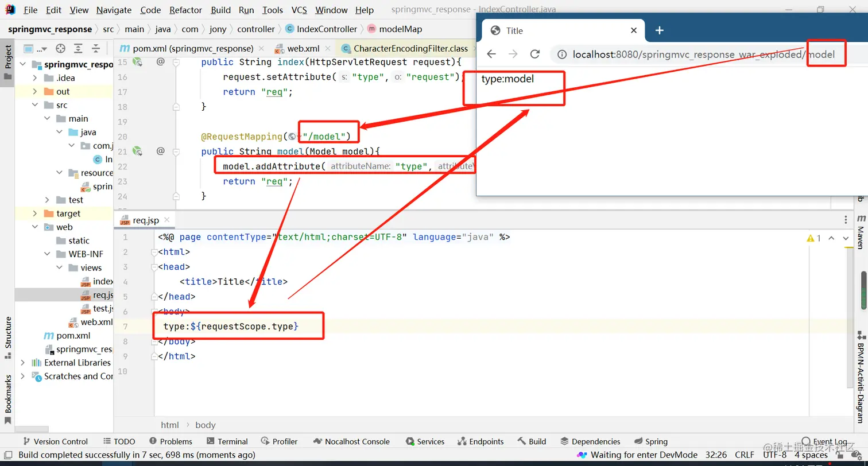868x466 pixels.
Task: Expand the target folder
Action: click(x=34, y=213)
